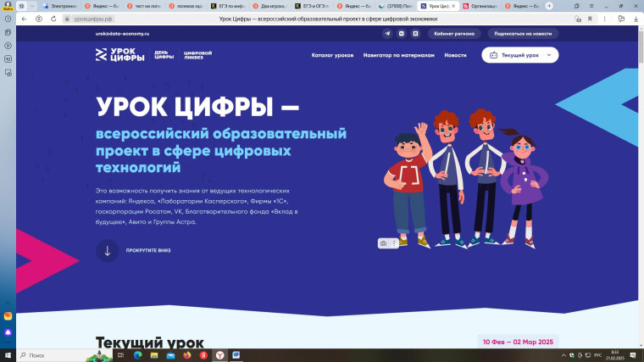Switch to the тест на логи... tab
This screenshot has width=644, height=362.
[x=144, y=6]
